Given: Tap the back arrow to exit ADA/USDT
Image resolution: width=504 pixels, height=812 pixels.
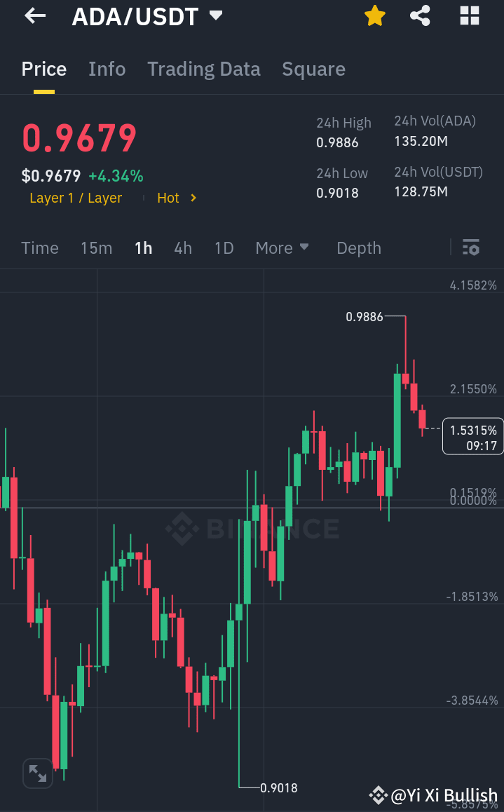Looking at the screenshot, I should click(34, 15).
